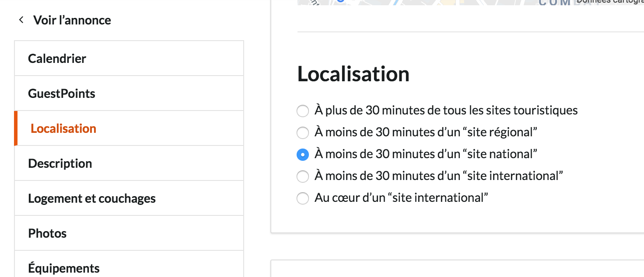644x277 pixels.
Task: Select the highlighted Localisation sidebar entry
Action: click(x=63, y=128)
